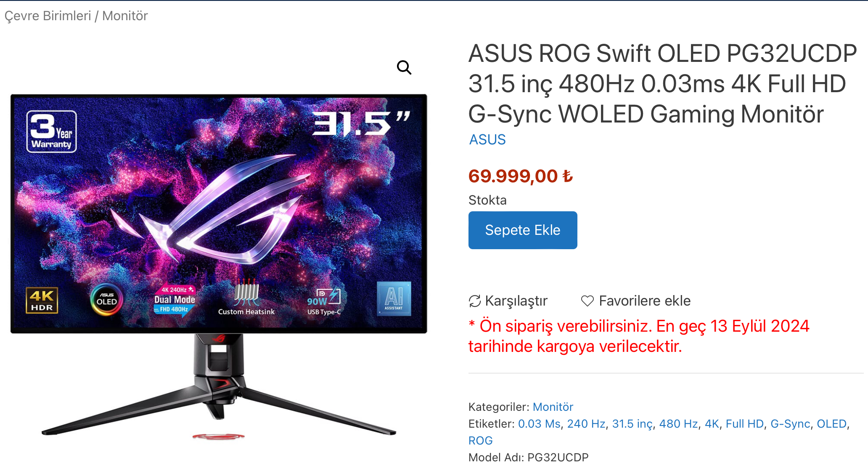Click the AI Assistant badge on the image
The width and height of the screenshot is (868, 471).
(394, 298)
